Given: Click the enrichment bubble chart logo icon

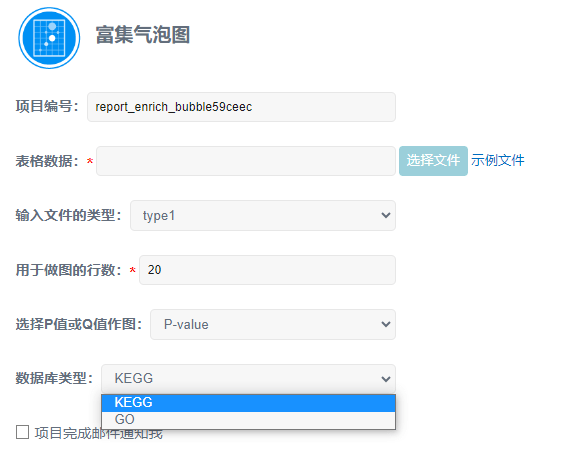Looking at the screenshot, I should tap(49, 38).
